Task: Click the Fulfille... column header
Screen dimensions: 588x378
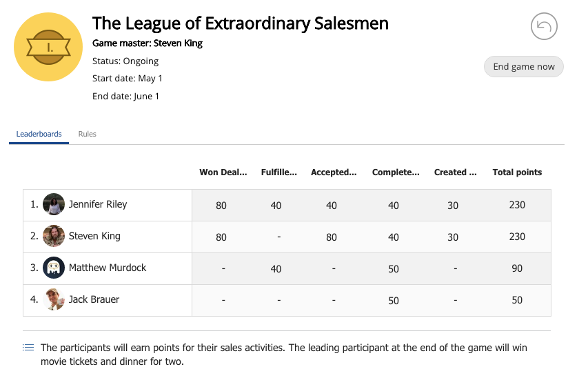Action: coord(279,172)
